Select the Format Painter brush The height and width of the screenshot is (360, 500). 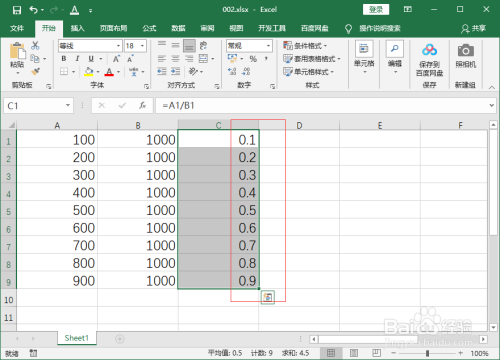tap(35, 71)
